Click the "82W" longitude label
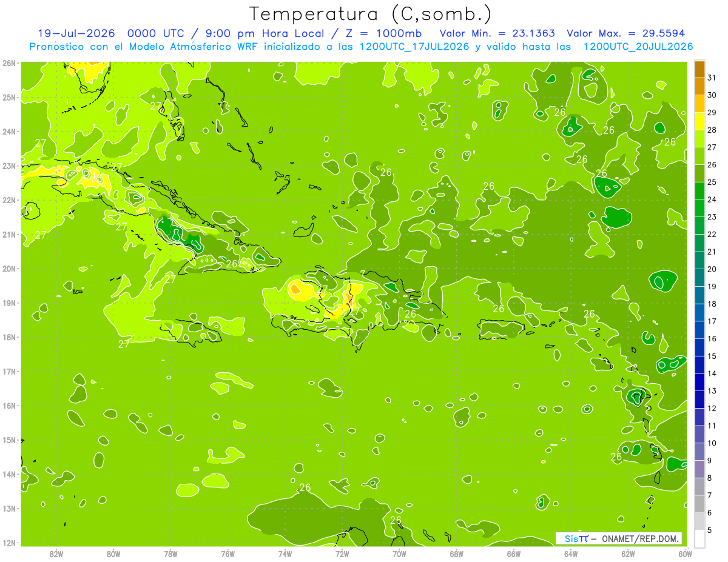728x562 pixels. 56,554
